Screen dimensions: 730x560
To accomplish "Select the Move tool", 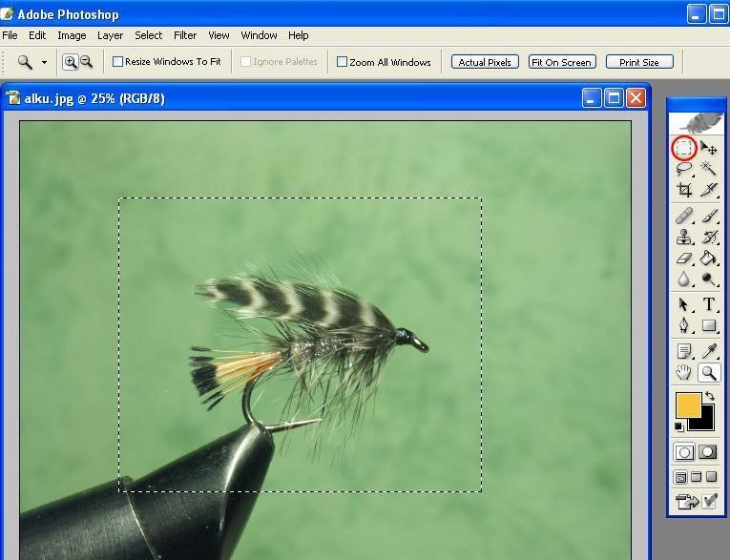I will (708, 148).
